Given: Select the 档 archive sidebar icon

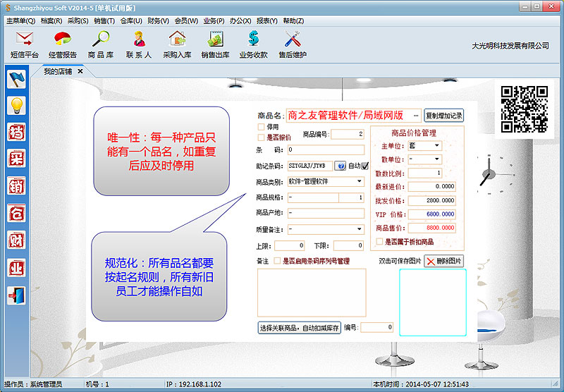Looking at the screenshot, I should click(x=16, y=132).
